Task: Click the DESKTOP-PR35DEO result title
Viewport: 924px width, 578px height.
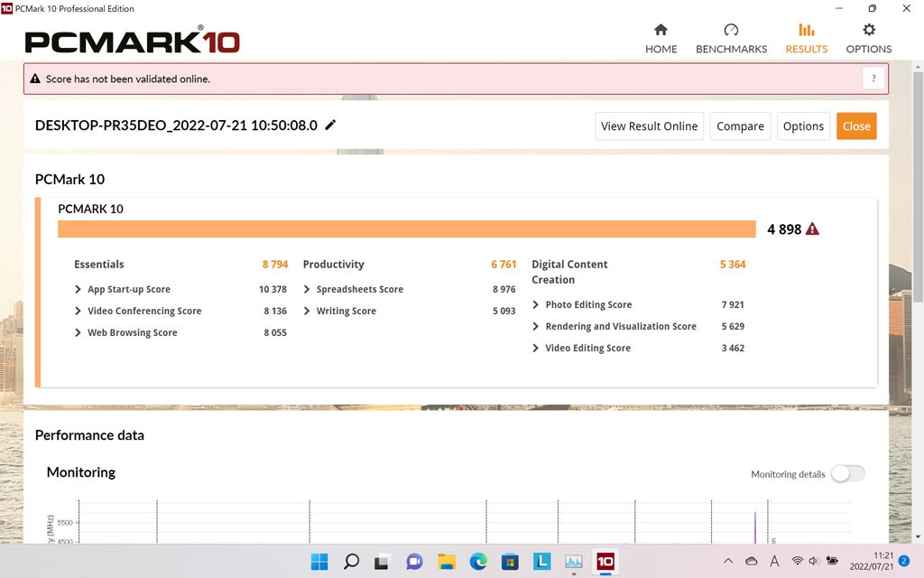Action: pos(176,125)
